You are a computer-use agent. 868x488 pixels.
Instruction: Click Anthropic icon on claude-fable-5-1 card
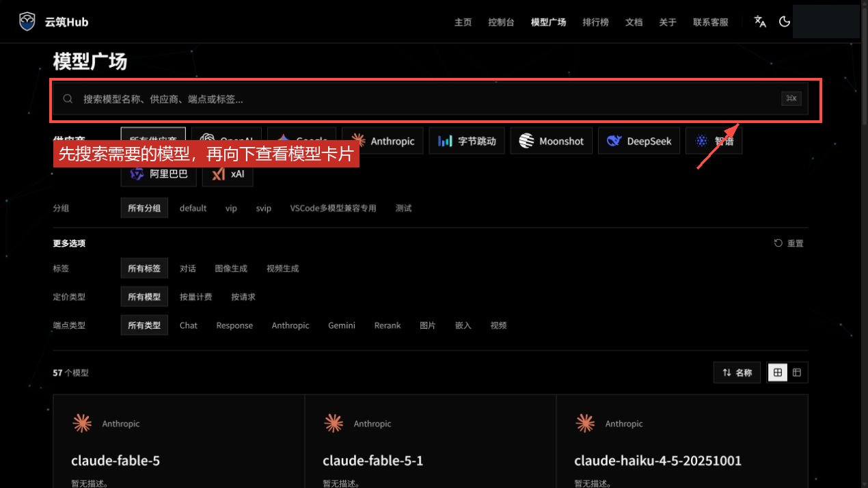click(x=334, y=424)
